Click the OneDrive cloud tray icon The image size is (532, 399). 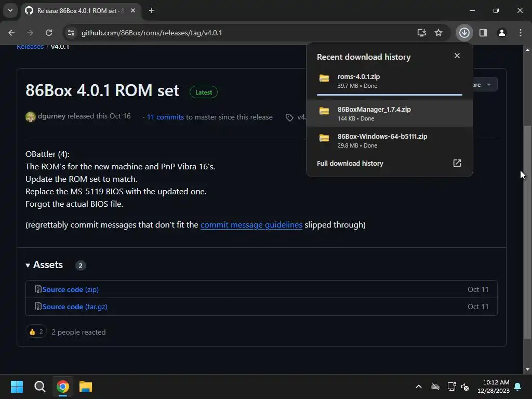pyautogui.click(x=435, y=387)
